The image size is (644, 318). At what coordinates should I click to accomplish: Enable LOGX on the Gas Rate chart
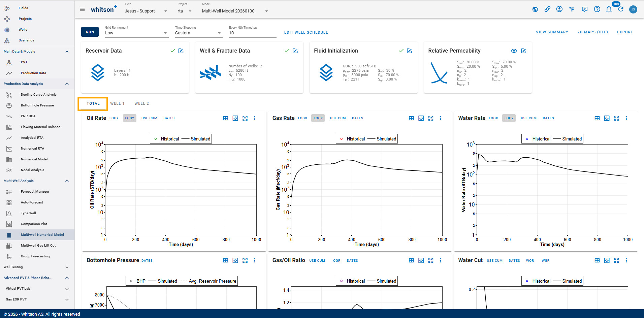point(302,118)
